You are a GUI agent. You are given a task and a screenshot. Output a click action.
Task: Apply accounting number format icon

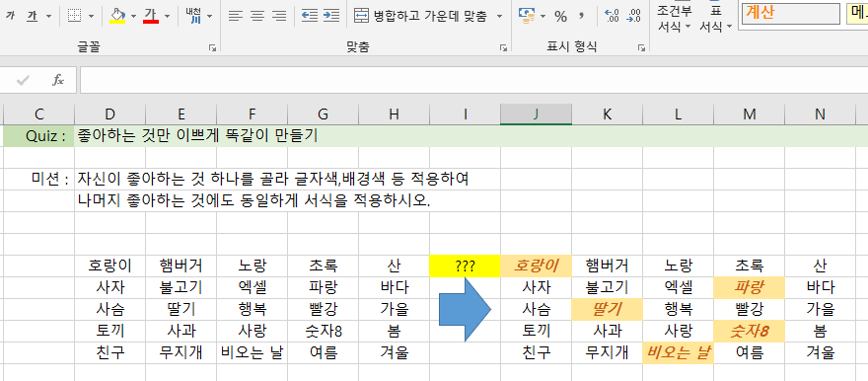pos(526,16)
